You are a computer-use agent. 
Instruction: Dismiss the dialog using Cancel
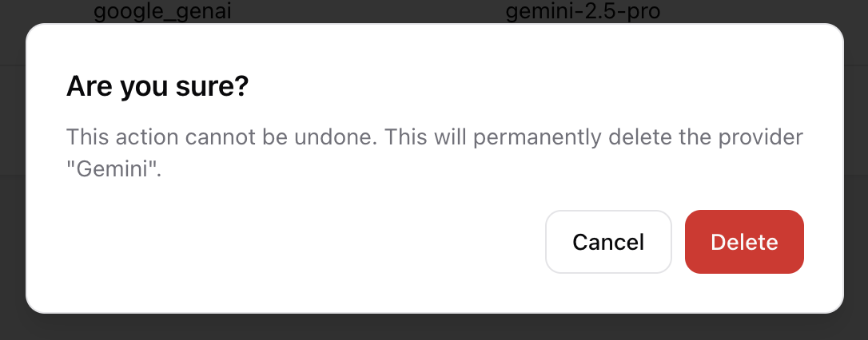click(x=608, y=242)
